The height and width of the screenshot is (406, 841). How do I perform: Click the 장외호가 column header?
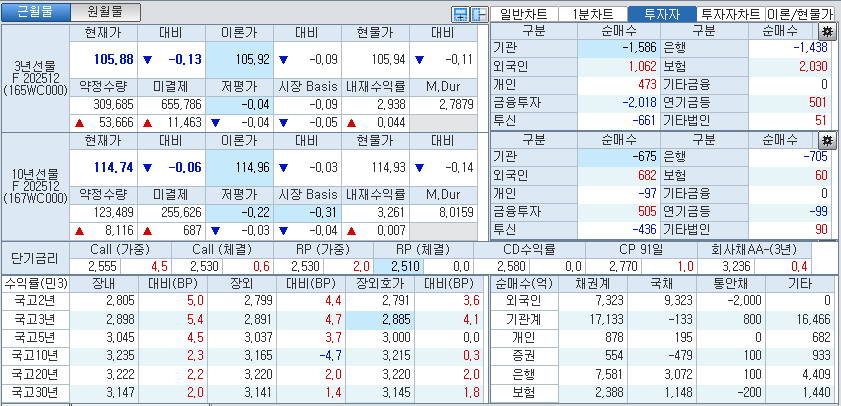tap(380, 284)
